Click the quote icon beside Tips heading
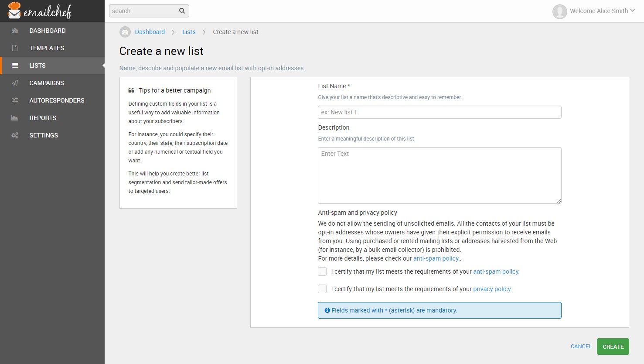Image resolution: width=644 pixels, height=364 pixels. pos(131,90)
